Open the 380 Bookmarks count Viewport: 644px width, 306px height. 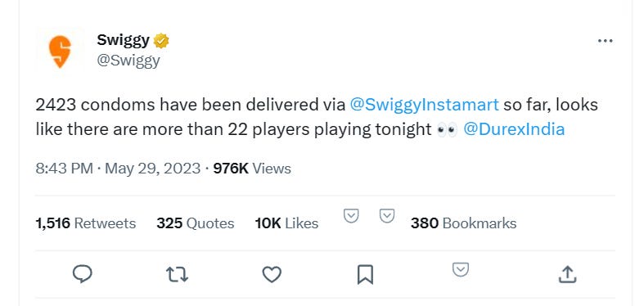click(463, 223)
